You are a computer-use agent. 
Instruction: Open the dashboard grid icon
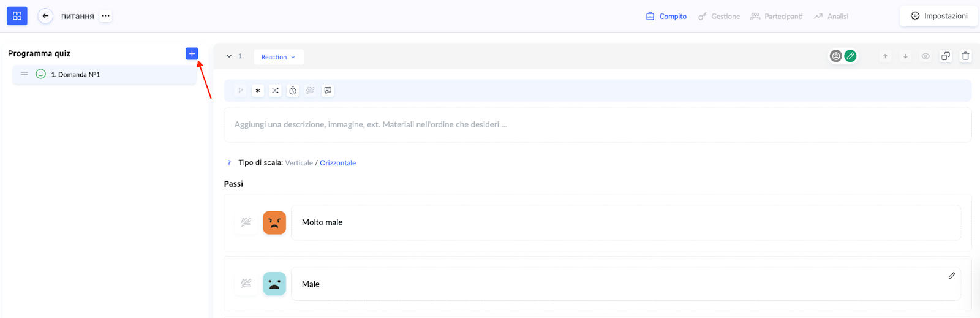click(x=17, y=16)
